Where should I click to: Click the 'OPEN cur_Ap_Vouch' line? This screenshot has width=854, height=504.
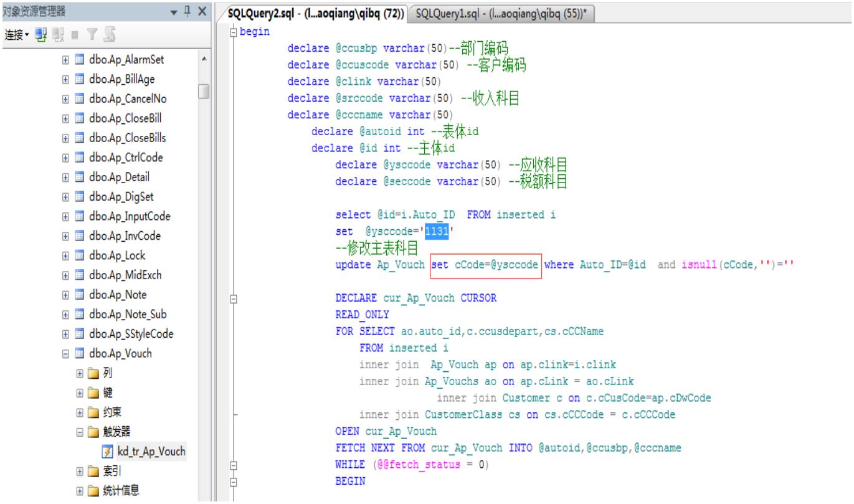tap(386, 431)
